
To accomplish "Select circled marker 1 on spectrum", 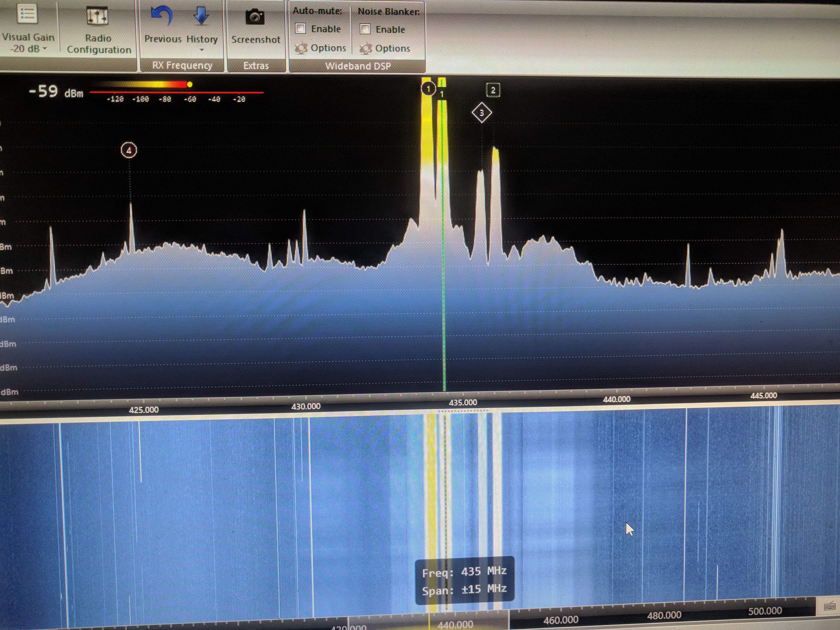I will coord(428,89).
